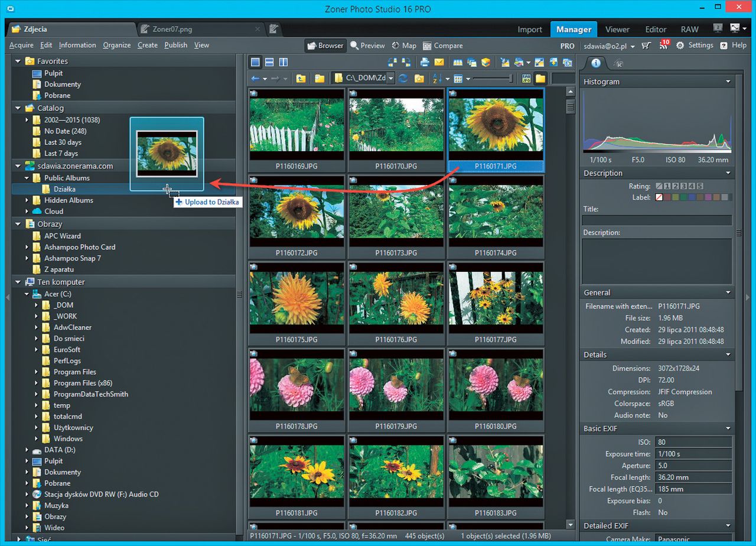
Task: Open the Organize menu
Action: (x=117, y=45)
